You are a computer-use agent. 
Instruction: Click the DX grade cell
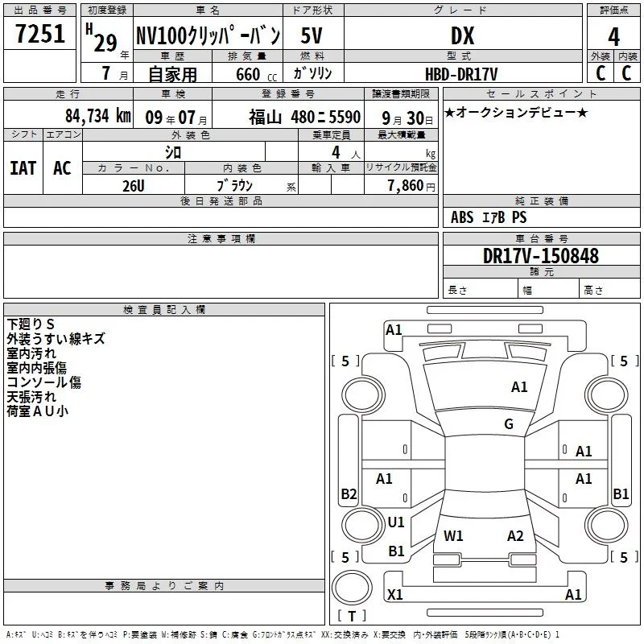point(462,35)
